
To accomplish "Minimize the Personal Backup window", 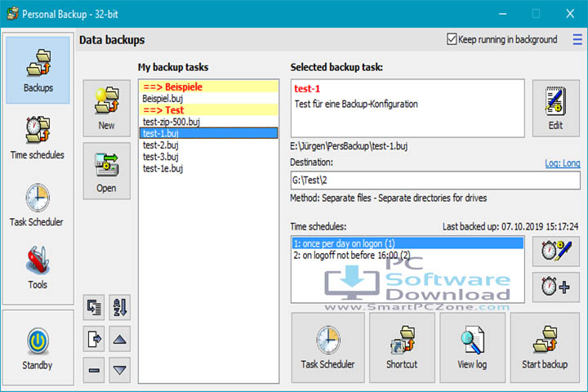I will pos(503,14).
